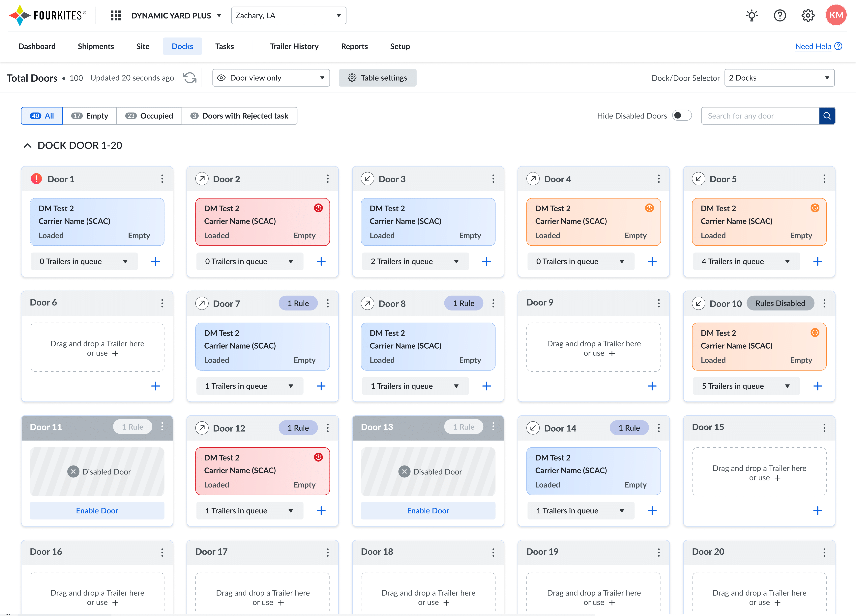The width and height of the screenshot is (856, 616).
Task: Open the Door 1 kebab menu
Action: [x=162, y=179]
